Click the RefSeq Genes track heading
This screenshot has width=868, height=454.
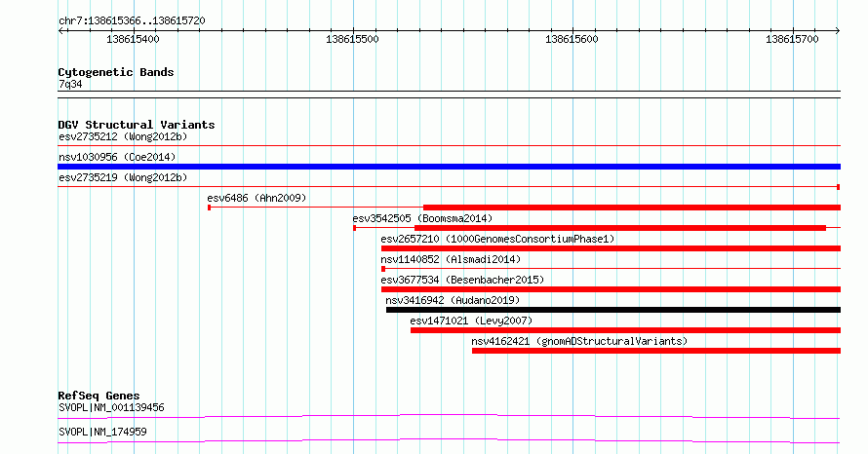[99, 396]
